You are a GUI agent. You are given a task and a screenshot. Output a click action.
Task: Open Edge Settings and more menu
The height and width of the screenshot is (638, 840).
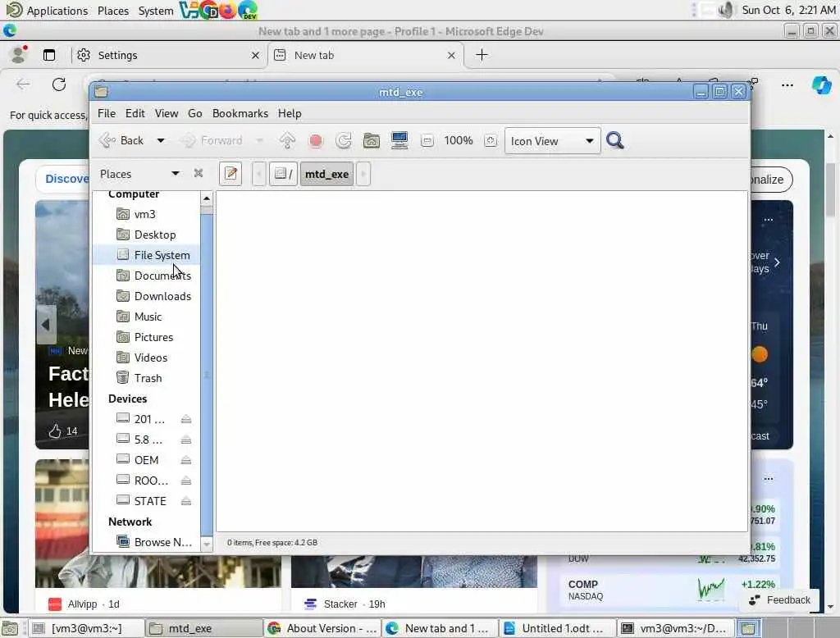787,85
